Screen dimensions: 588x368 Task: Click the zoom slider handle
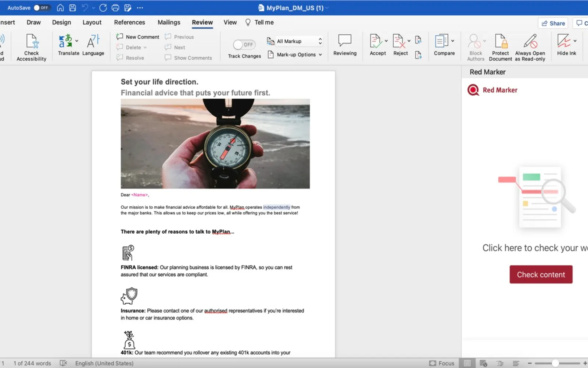[x=555, y=363]
